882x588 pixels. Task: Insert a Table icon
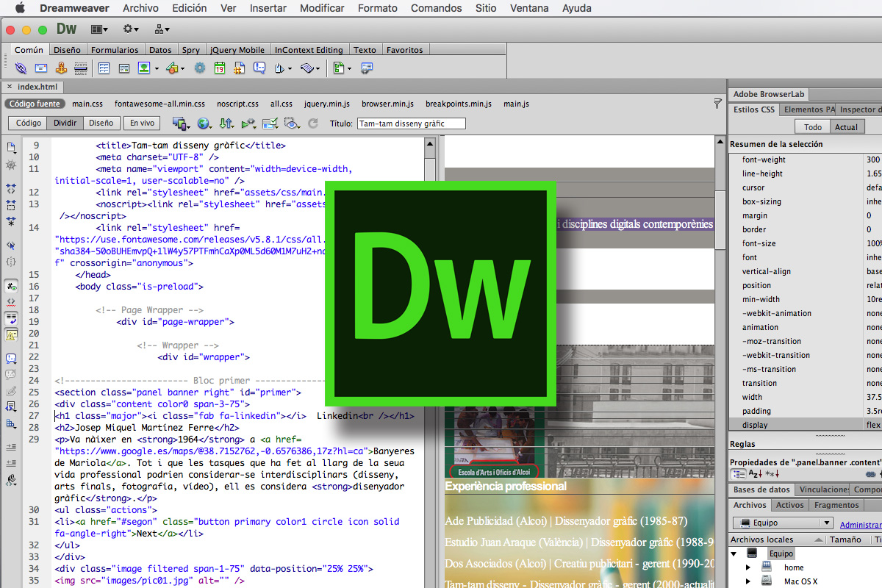click(104, 68)
